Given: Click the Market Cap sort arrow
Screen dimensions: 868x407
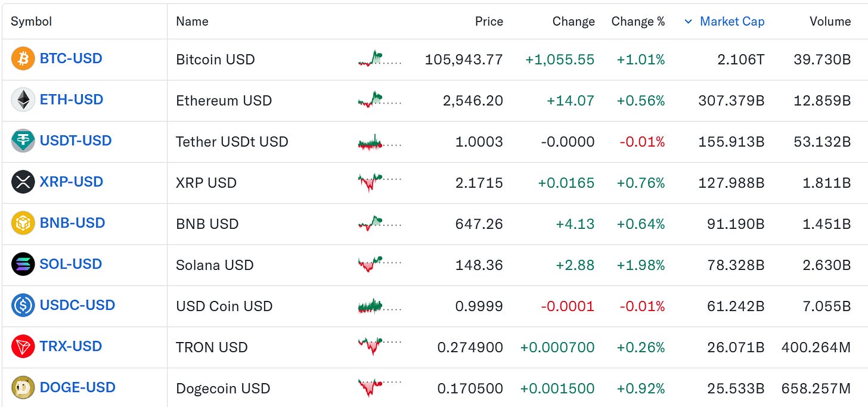Looking at the screenshot, I should pos(689,21).
